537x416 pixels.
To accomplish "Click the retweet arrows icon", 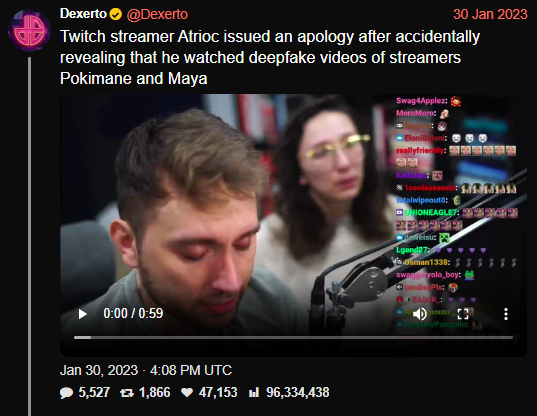I will 127,393.
